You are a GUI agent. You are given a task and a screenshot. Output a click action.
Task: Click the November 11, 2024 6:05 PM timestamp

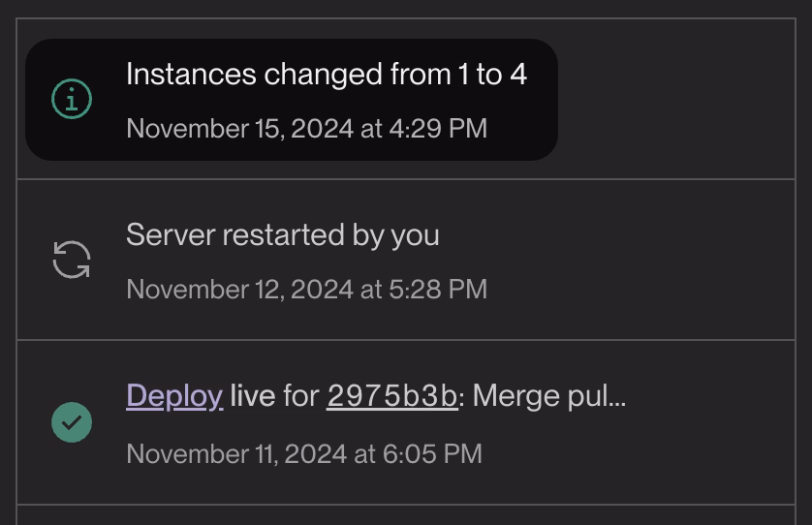[303, 453]
